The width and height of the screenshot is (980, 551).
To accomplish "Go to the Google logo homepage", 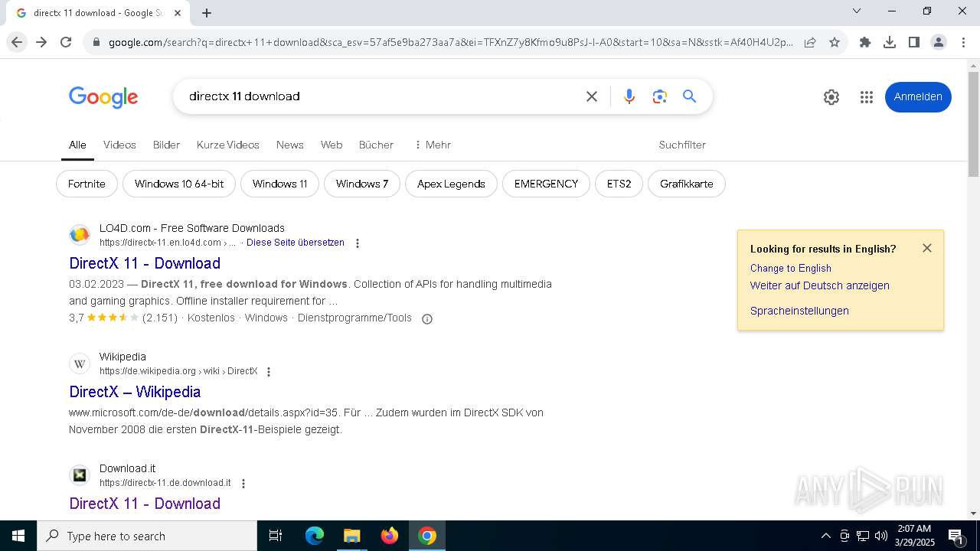I will pyautogui.click(x=103, y=97).
